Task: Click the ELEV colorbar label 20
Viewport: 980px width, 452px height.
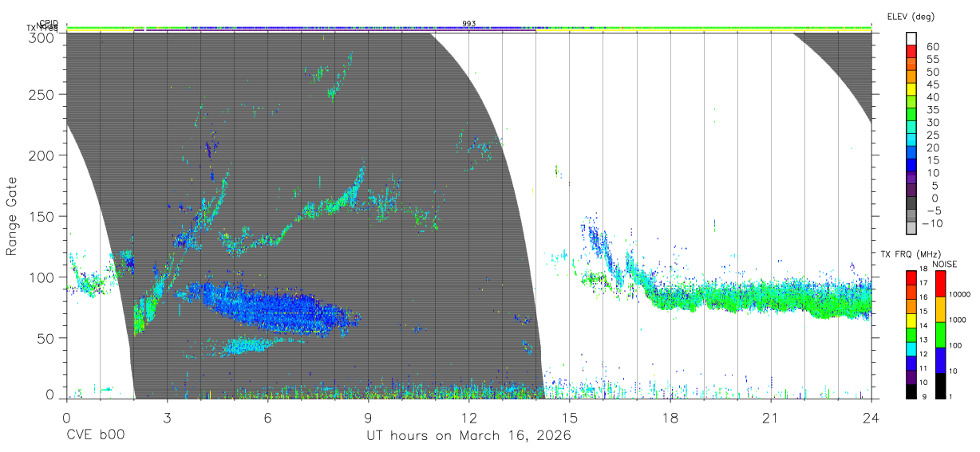Action: tap(932, 147)
